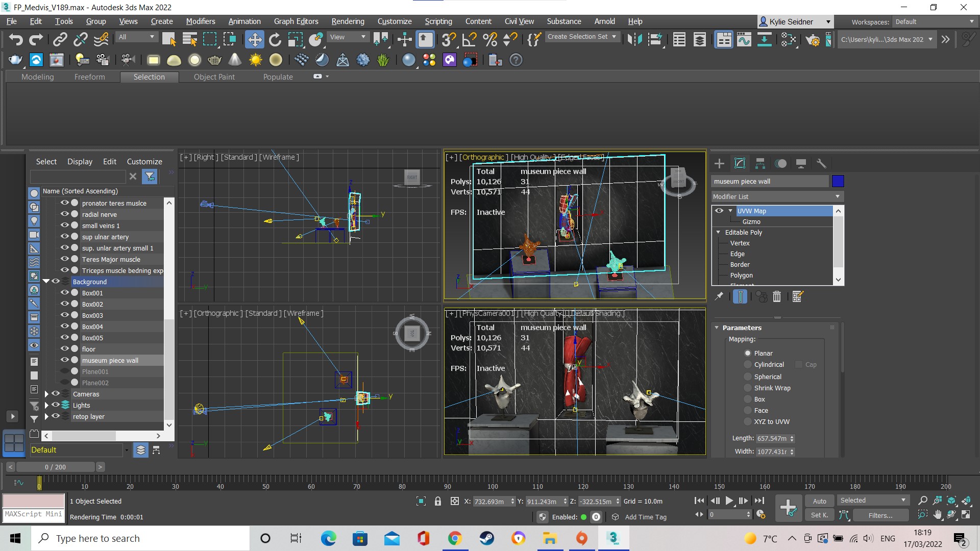Click the object color swatch for museum piece wall

(x=838, y=181)
